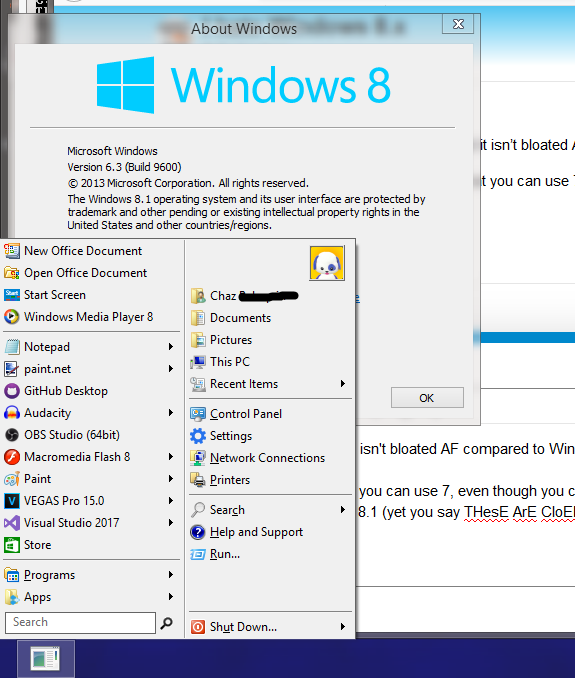Click the Audacity headphones icon
Viewport: 575px width, 678px height.
(12, 413)
